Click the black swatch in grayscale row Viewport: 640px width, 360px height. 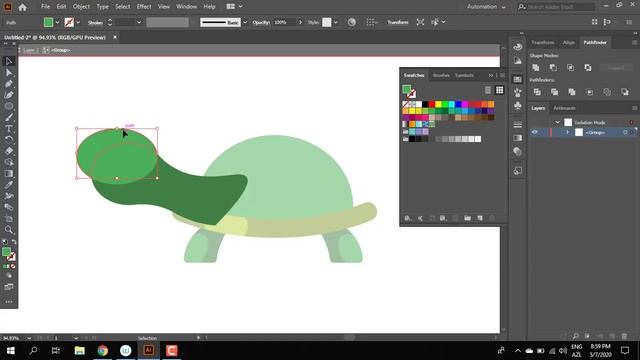pos(412,139)
